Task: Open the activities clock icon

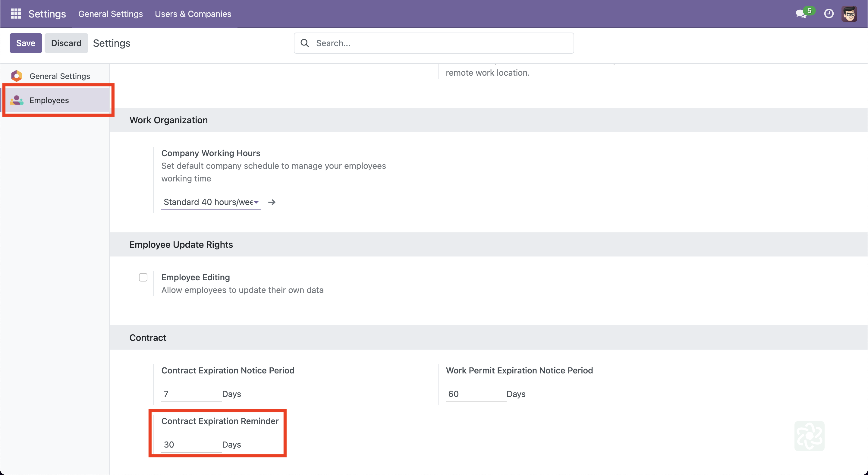Action: click(829, 14)
